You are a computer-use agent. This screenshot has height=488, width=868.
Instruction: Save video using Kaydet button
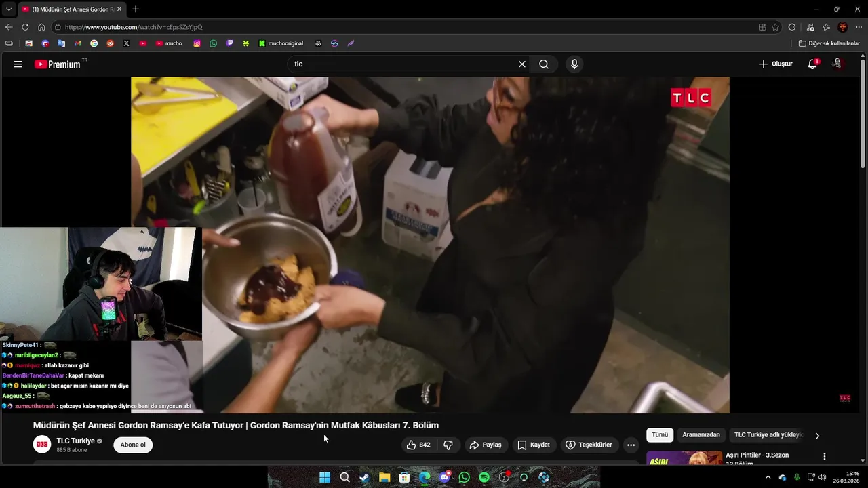tap(533, 445)
